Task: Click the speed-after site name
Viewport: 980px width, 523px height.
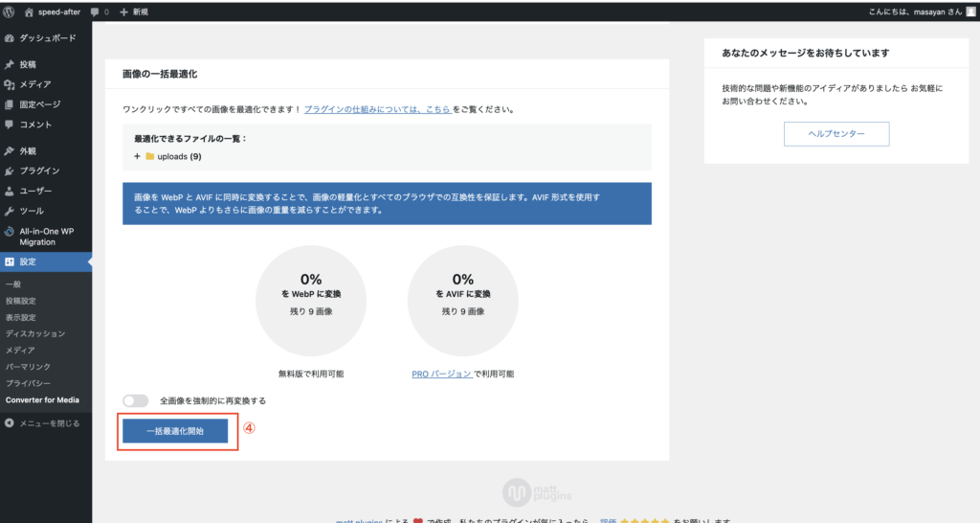Action: tap(59, 11)
